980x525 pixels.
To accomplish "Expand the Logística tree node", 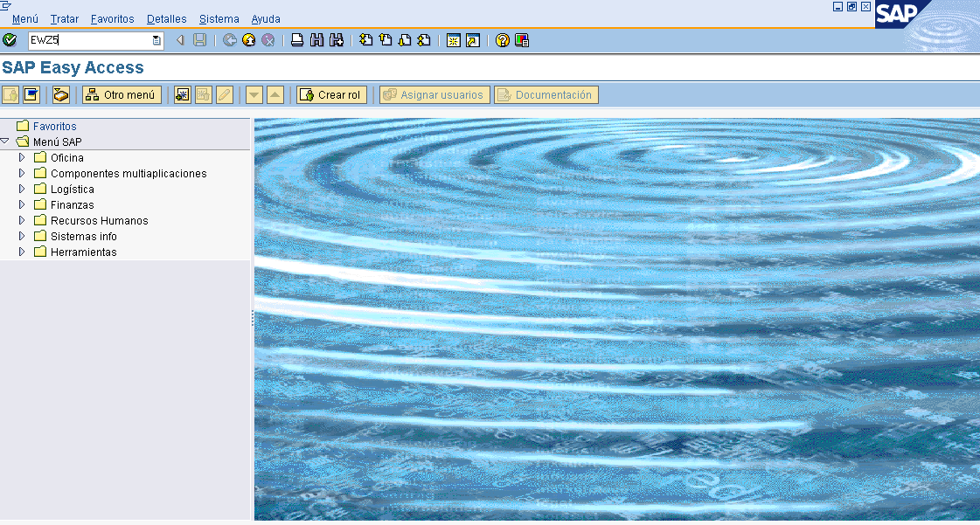I will click(23, 189).
